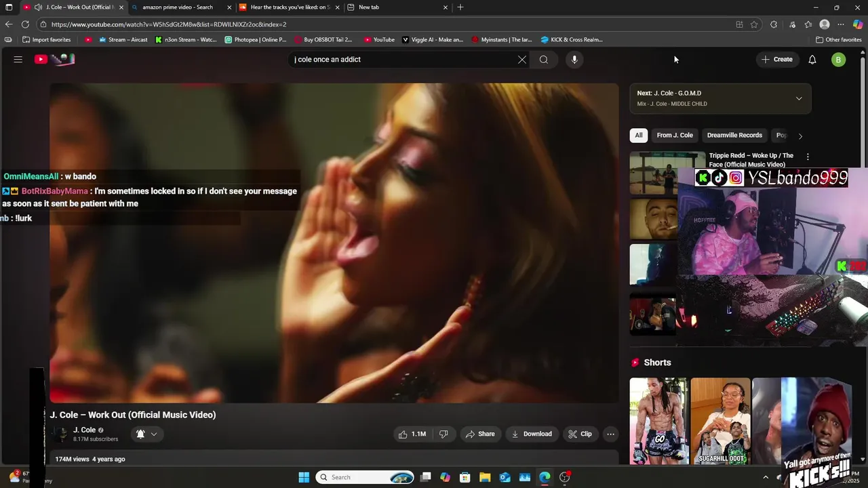The image size is (868, 488).
Task: Dislike the Work Out video
Action: pos(443,434)
